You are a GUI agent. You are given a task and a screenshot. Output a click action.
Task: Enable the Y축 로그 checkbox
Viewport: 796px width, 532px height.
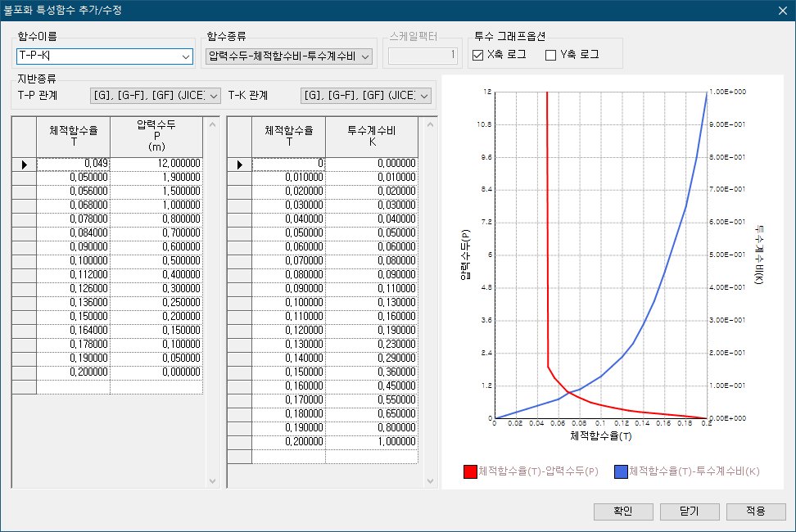[551, 56]
